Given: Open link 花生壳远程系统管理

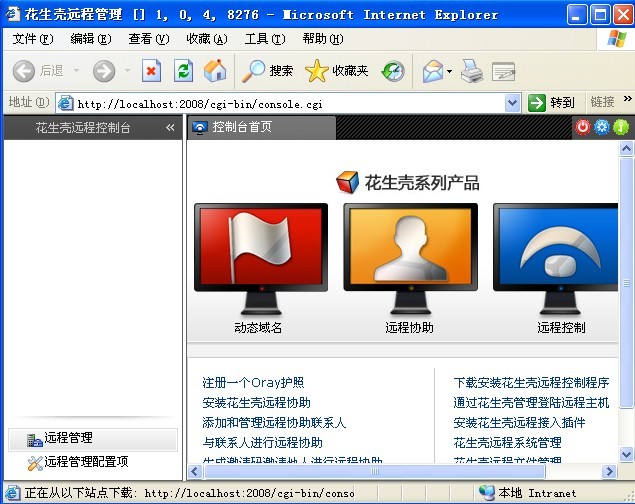Looking at the screenshot, I should [507, 442].
